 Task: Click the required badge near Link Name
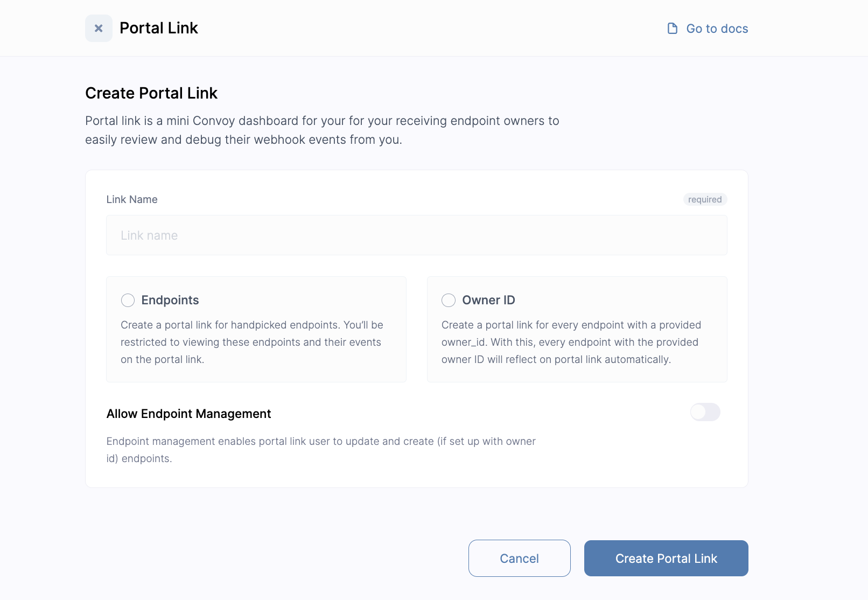point(705,199)
